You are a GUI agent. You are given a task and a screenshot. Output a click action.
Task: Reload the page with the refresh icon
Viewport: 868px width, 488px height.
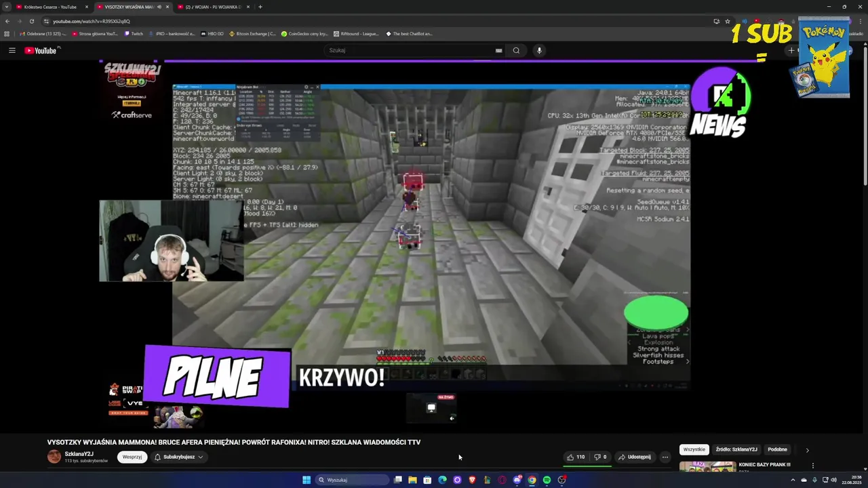point(31,21)
